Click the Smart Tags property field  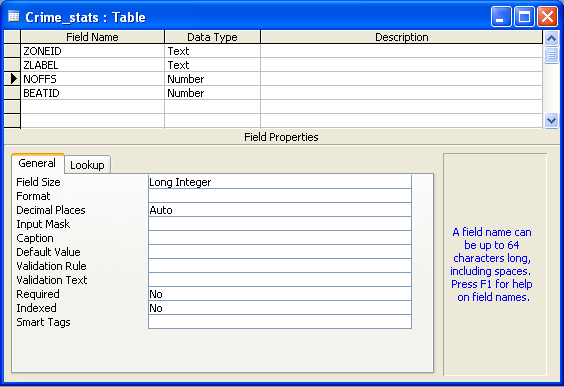280,322
